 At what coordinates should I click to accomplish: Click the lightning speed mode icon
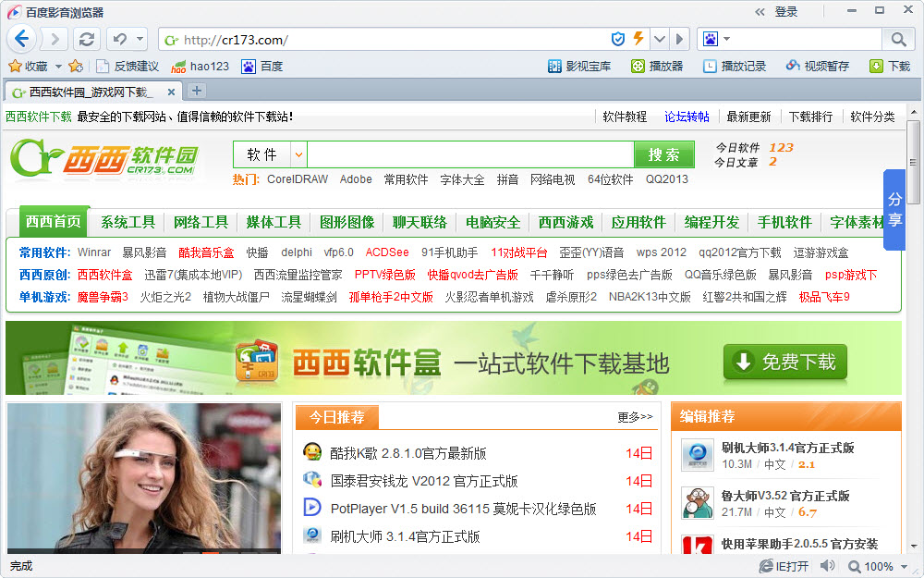click(x=638, y=39)
